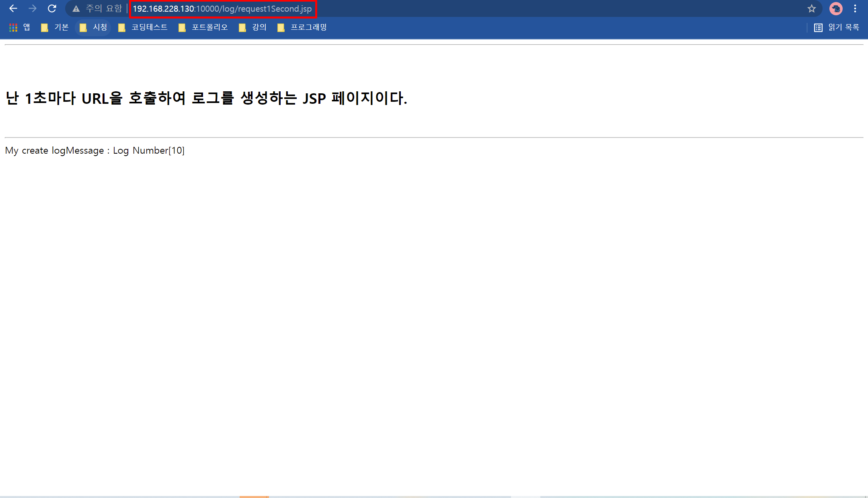Click the URL address bar field

point(222,9)
